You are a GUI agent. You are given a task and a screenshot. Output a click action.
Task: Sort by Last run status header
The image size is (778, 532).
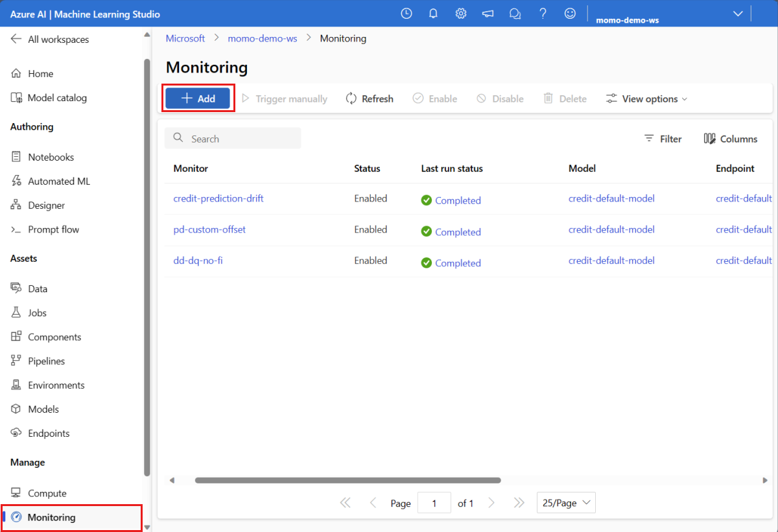tap(452, 168)
